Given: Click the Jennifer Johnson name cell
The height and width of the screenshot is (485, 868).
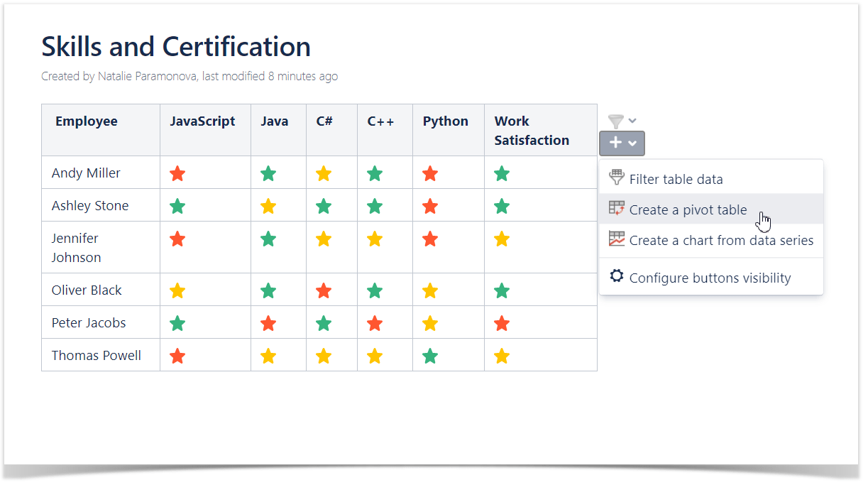Looking at the screenshot, I should click(x=76, y=248).
